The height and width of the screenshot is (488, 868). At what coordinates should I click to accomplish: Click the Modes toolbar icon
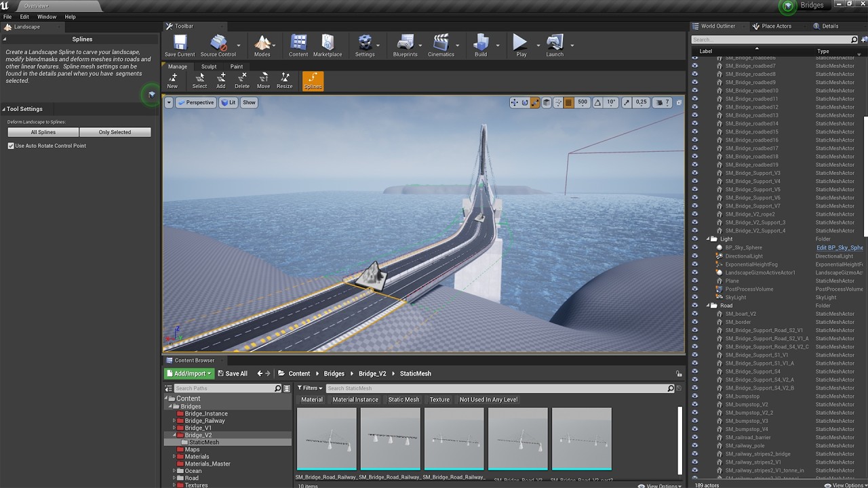262,45
